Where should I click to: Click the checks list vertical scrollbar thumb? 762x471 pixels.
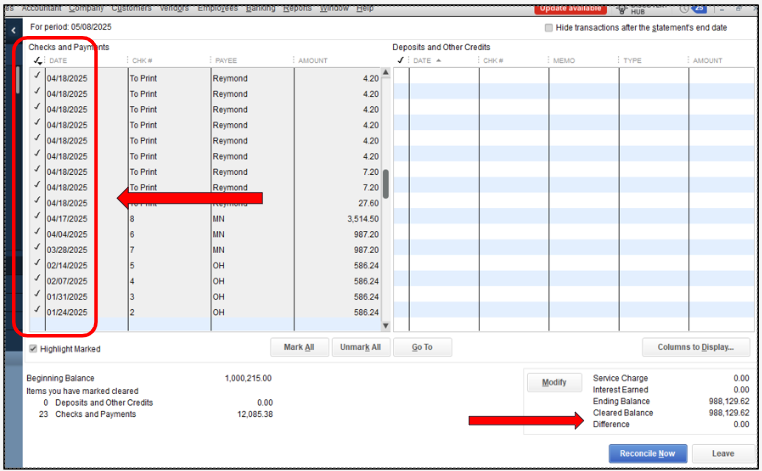[386, 184]
